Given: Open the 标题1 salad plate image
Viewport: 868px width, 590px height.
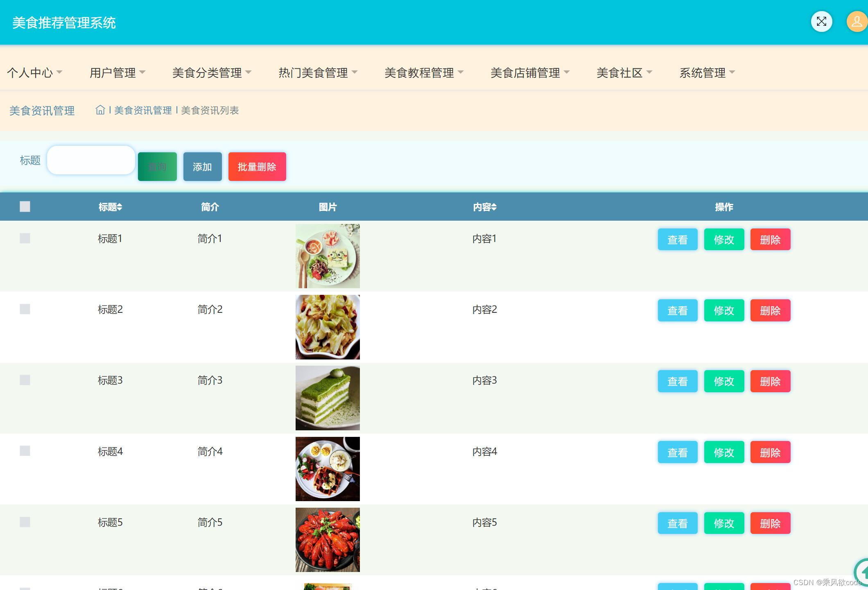Looking at the screenshot, I should click(x=328, y=256).
